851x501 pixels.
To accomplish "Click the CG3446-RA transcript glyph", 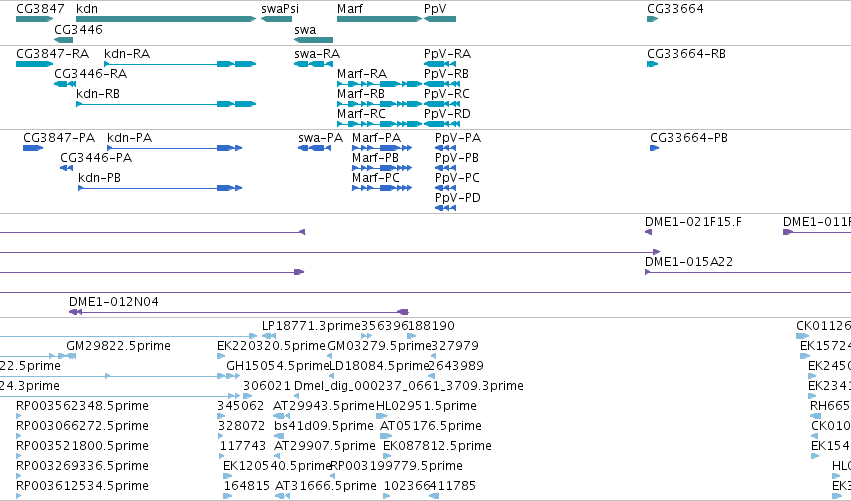I will (x=65, y=84).
